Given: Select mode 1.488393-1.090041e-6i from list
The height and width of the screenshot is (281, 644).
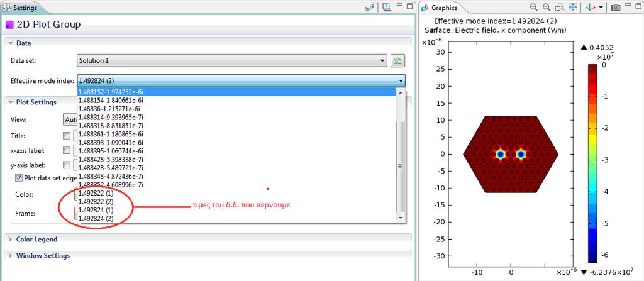Looking at the screenshot, I should [236, 143].
